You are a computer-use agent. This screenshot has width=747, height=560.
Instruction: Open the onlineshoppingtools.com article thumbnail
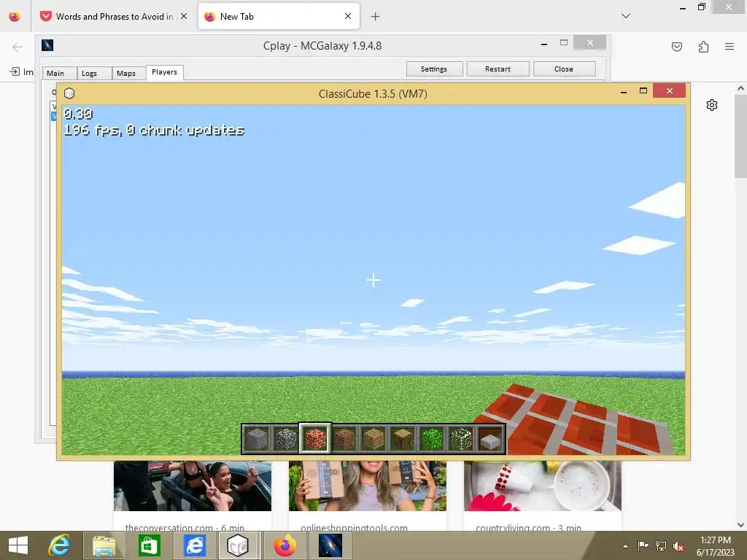(x=368, y=486)
